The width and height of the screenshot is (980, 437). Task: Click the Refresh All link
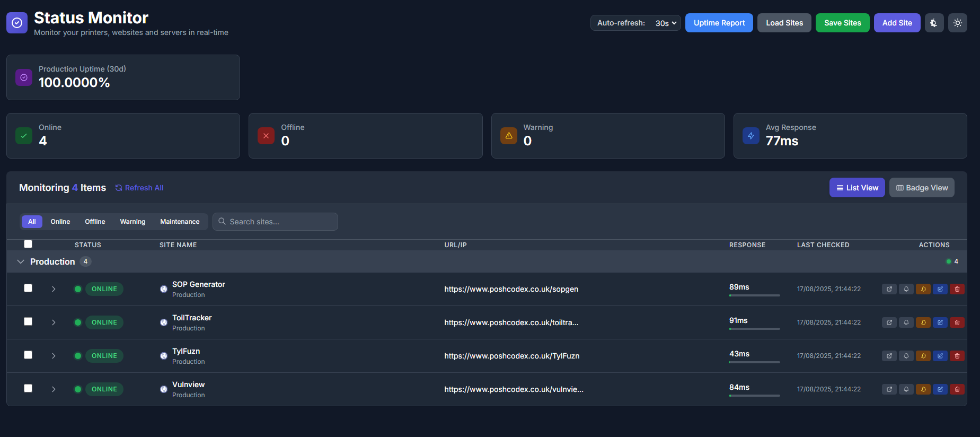click(139, 188)
